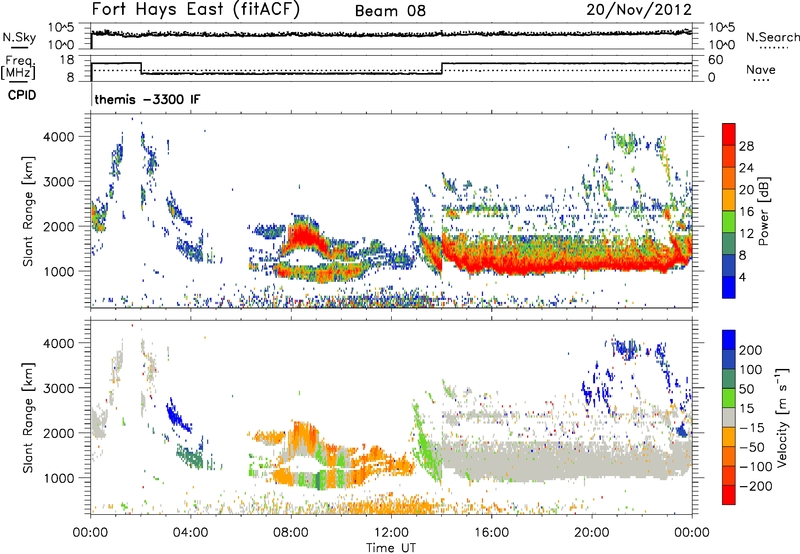Click the date '20/Nov/2012'
800x554 pixels.
[x=639, y=10]
